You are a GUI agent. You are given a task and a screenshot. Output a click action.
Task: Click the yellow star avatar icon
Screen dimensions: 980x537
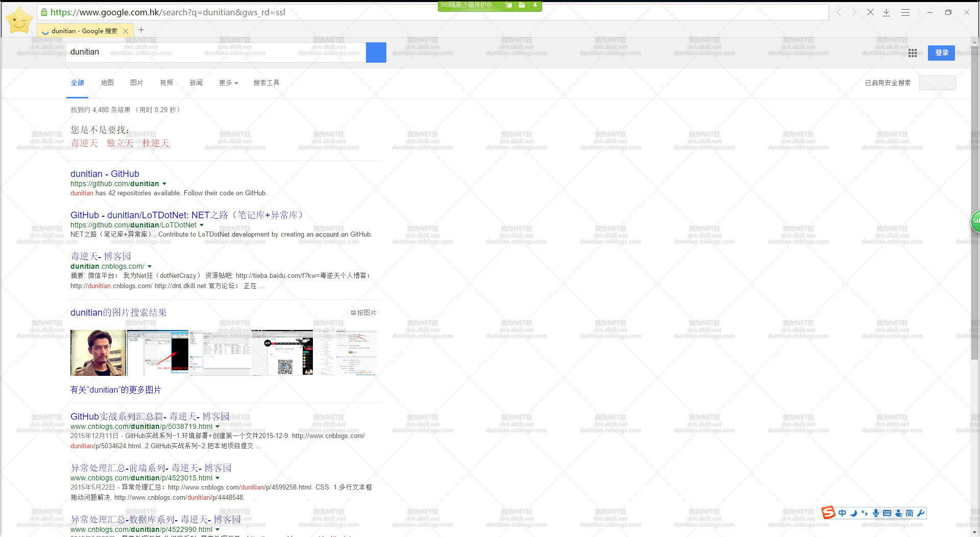(x=19, y=20)
